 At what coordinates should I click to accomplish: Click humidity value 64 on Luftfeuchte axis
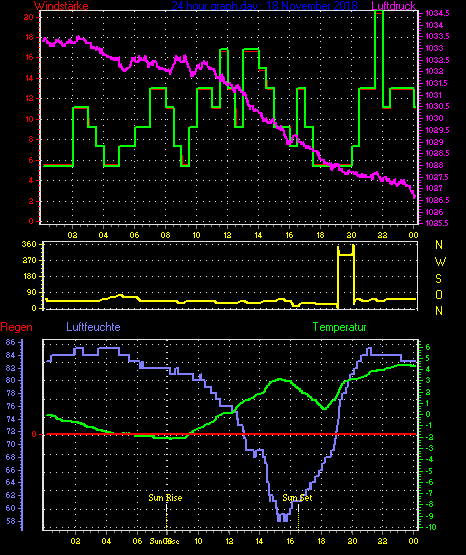point(11,482)
